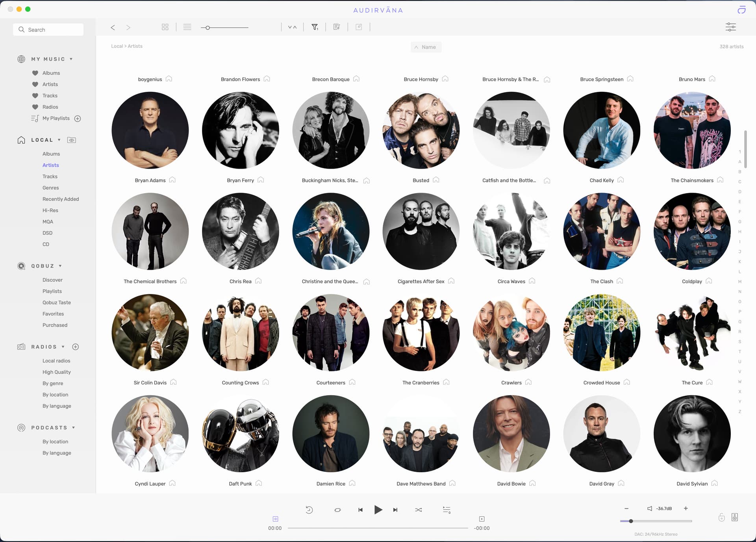756x542 pixels.
Task: Click the output speaker device icon
Action: point(734,517)
